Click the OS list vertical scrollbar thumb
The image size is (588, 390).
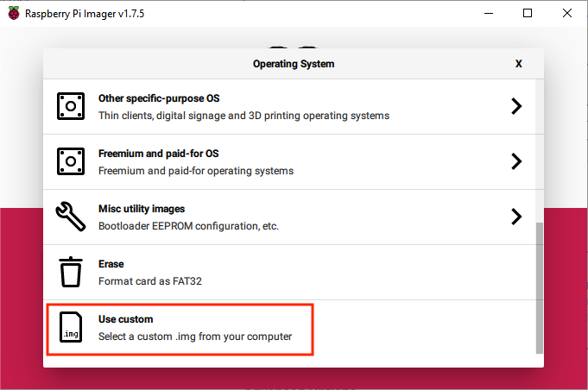click(540, 286)
